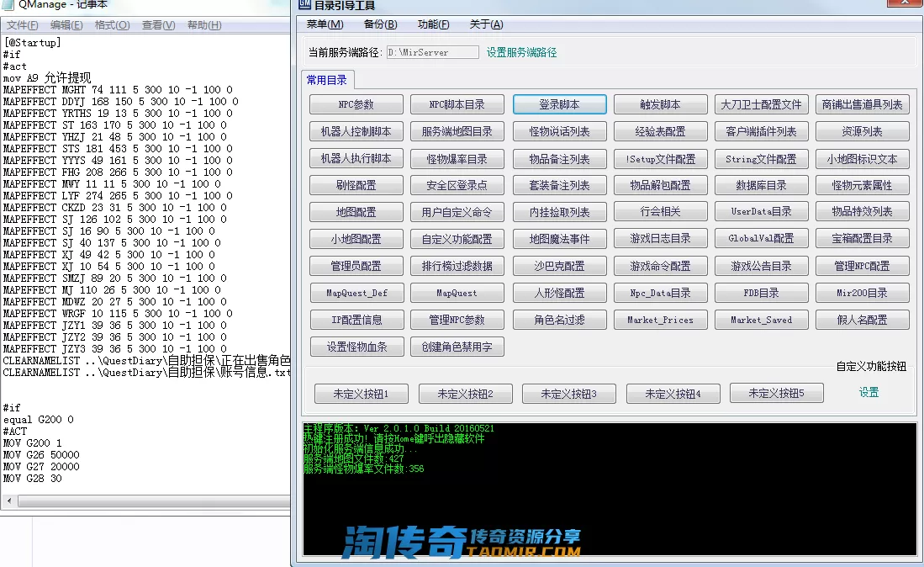Open Notepad's 查看(V) menu
The width and height of the screenshot is (924, 567).
click(x=159, y=24)
